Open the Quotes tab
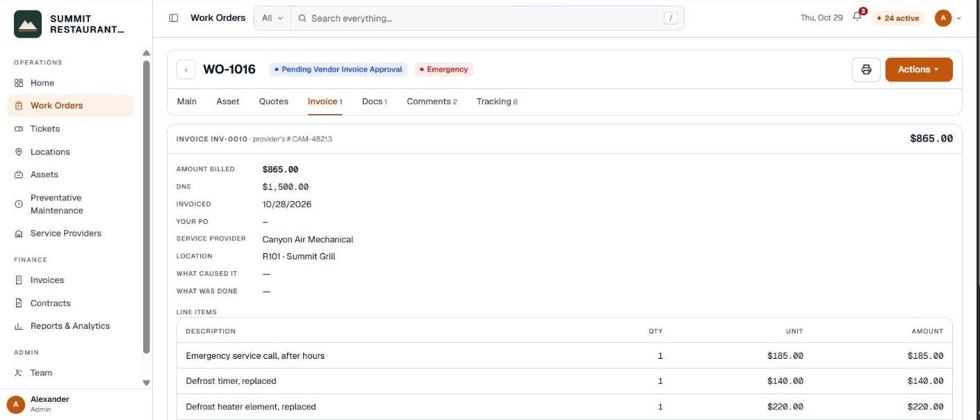This screenshot has height=420, width=980. (x=274, y=102)
